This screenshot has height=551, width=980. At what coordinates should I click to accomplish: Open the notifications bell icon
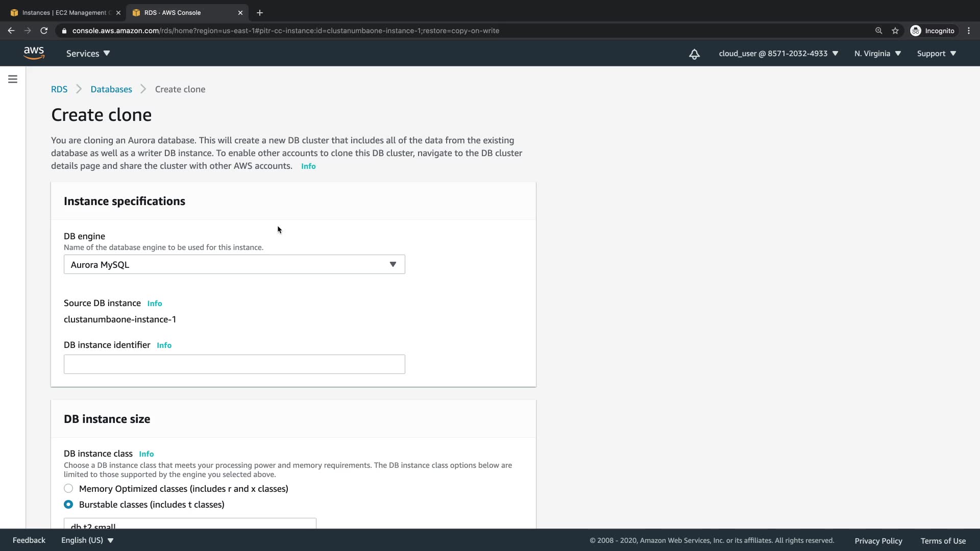click(694, 54)
